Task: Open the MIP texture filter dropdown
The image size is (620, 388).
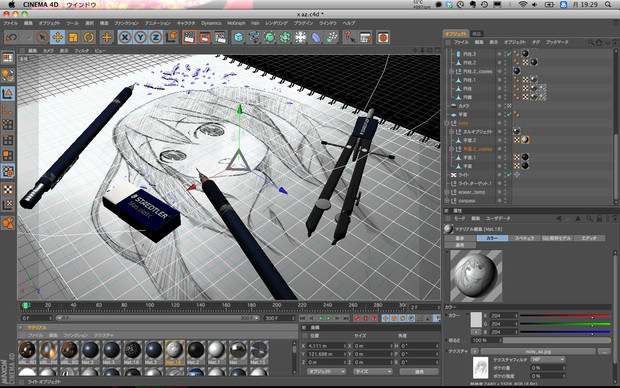Action: [x=548, y=360]
